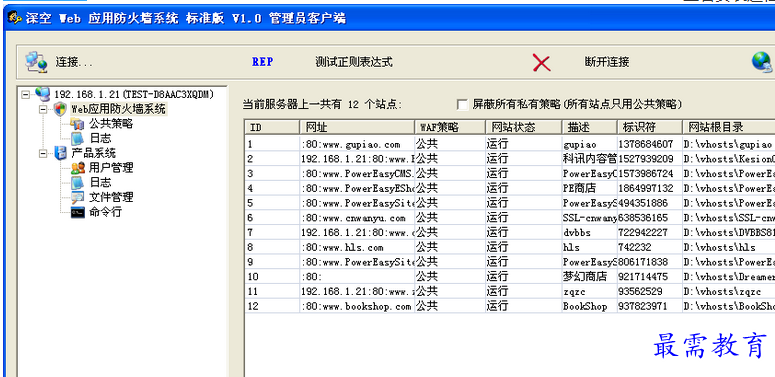
Task: Sort by the 描述 column header
Action: [589, 127]
